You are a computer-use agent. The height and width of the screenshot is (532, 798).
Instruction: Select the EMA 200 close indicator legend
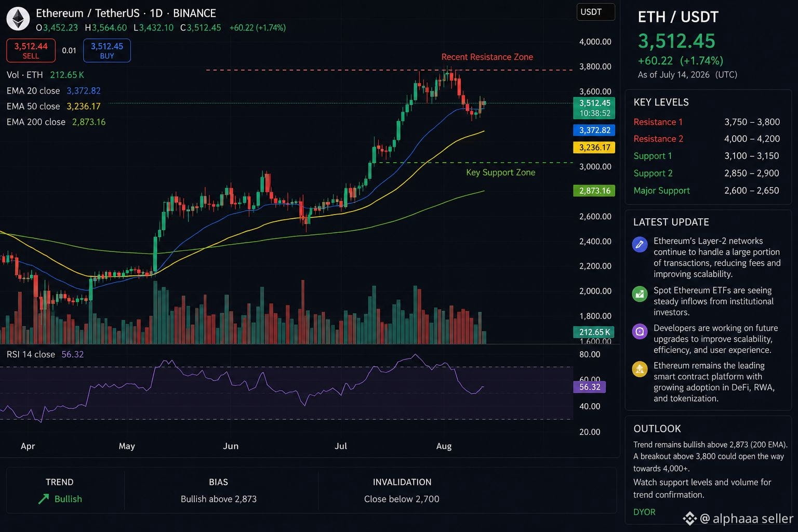click(x=56, y=122)
